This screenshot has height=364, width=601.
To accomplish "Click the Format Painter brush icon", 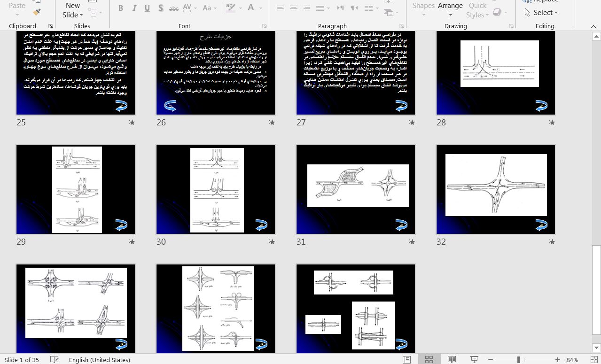I will click(37, 12).
